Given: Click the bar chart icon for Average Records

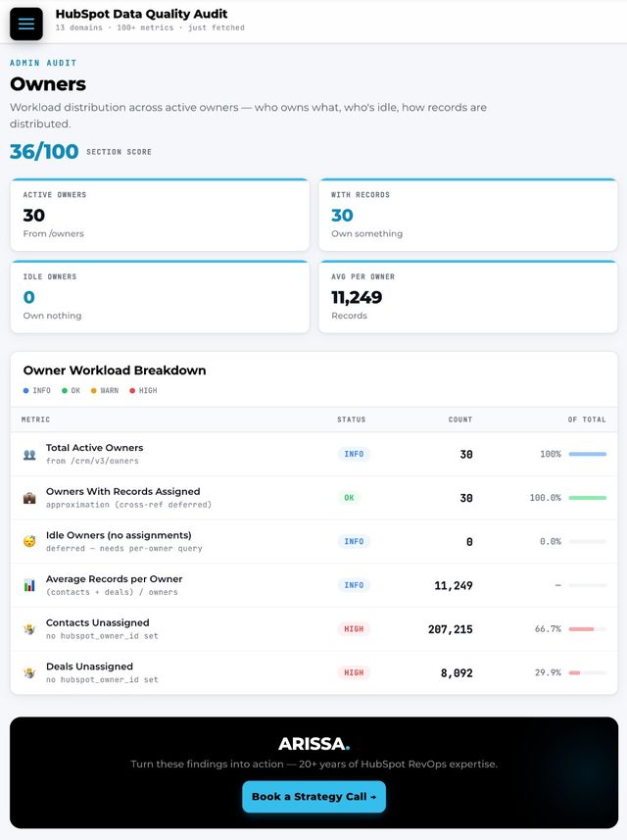Looking at the screenshot, I should 29,585.
